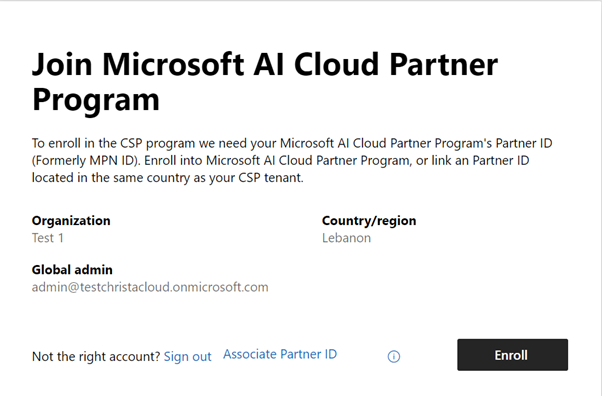
Task: Sign out of the current account
Action: (187, 356)
